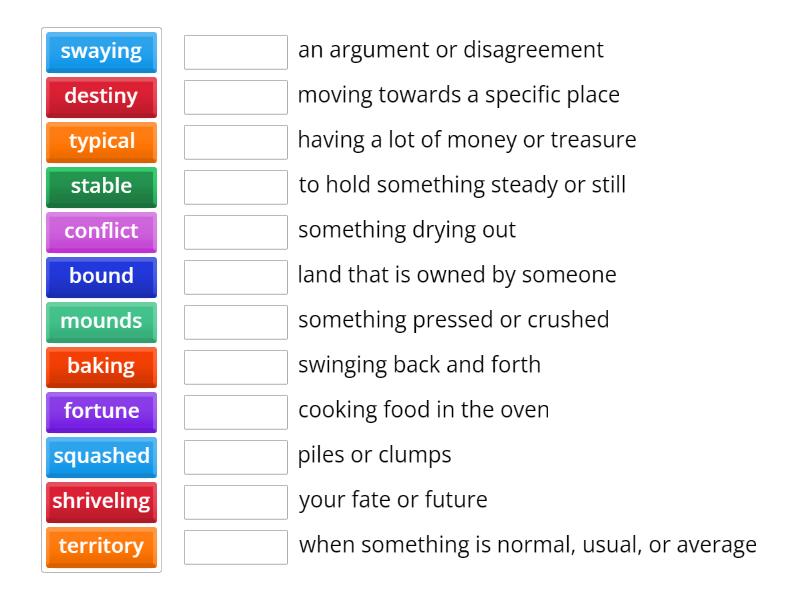Click the green 'mounds' word tile
The width and height of the screenshot is (800, 600).
101,322
